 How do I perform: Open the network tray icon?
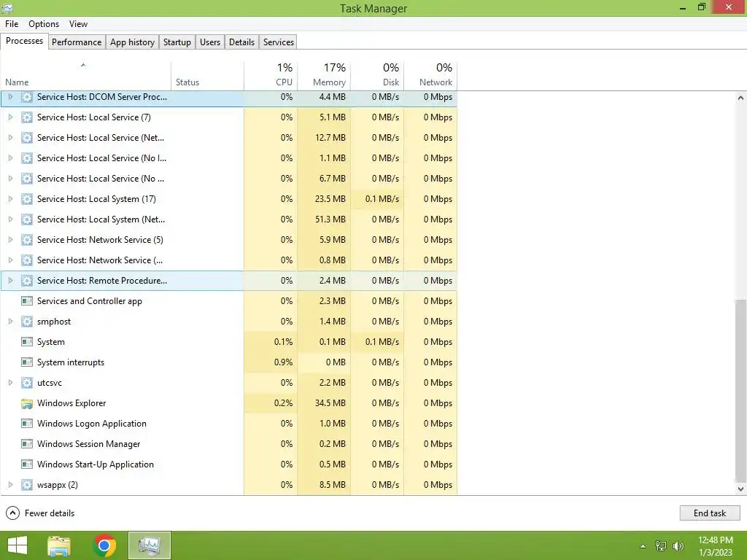coord(661,546)
